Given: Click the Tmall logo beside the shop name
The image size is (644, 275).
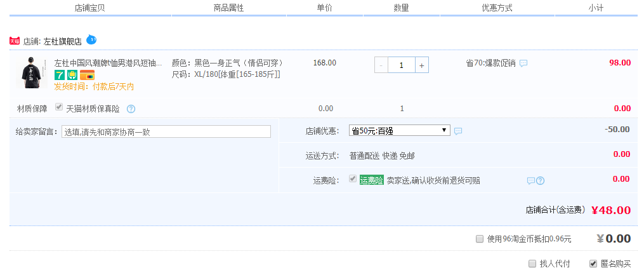Looking at the screenshot, I should coord(15,41).
